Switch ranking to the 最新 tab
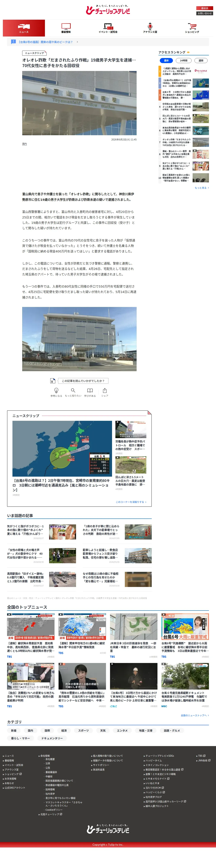The height and width of the screenshot is (868, 216). (x=167, y=61)
